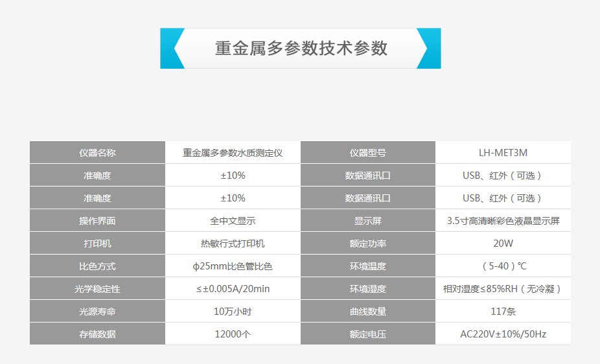Select the φ25mm比色管比色 value

point(233,266)
